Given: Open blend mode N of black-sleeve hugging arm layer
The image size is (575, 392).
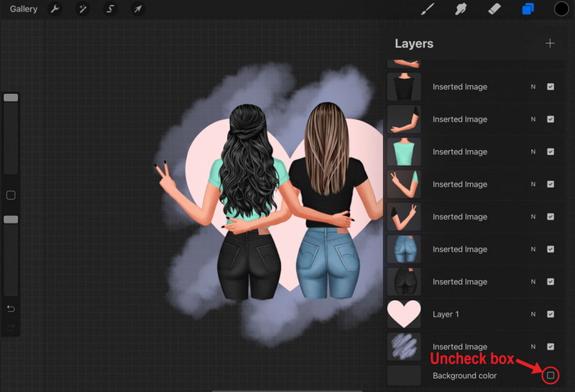Looking at the screenshot, I should pos(533,119).
